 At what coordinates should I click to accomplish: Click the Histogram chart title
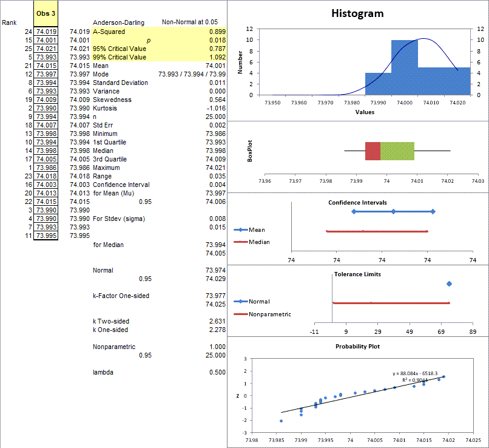click(x=357, y=13)
